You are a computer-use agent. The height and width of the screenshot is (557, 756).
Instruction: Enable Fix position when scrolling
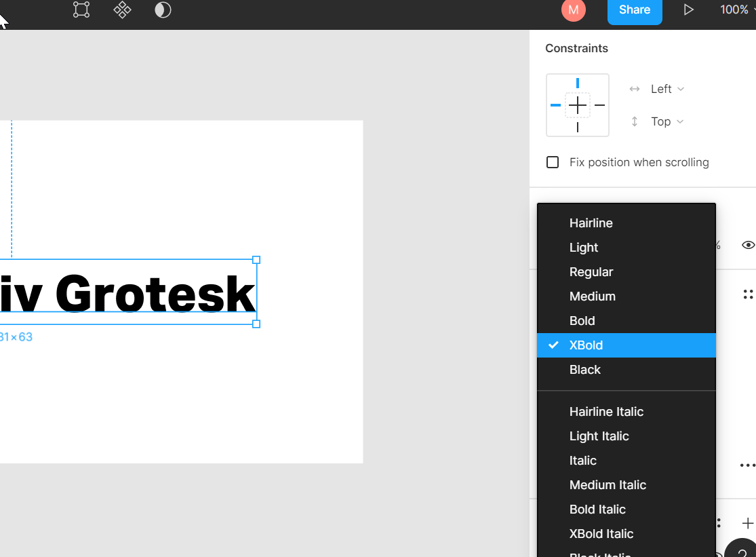[553, 161]
